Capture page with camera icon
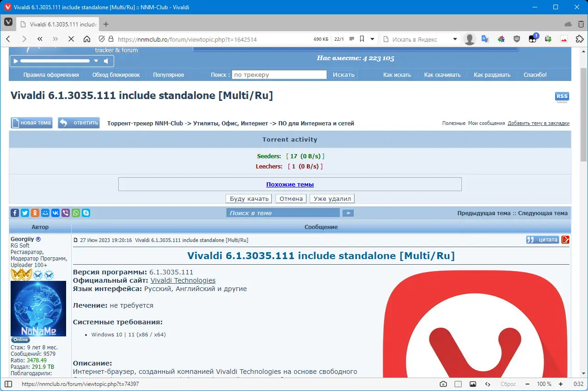588x391 pixels. coord(443,384)
